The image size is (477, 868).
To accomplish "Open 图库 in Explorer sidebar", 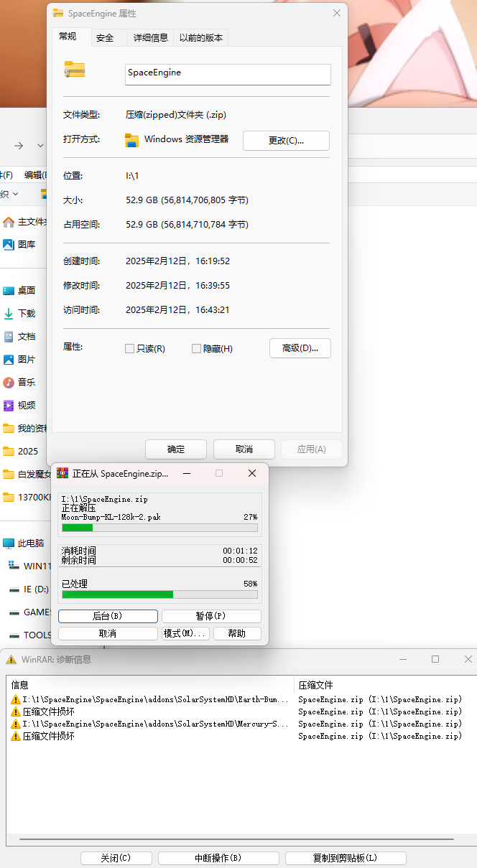I will pos(27,244).
